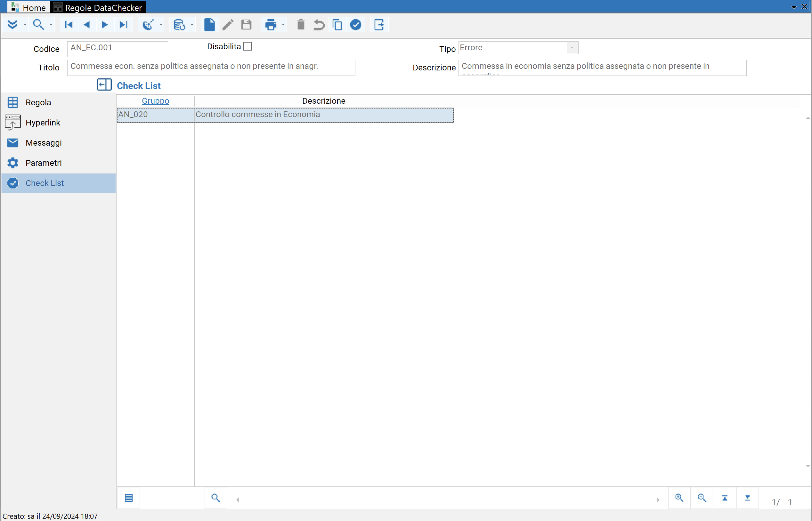Image resolution: width=812 pixels, height=521 pixels.
Task: Toggle the Disabilita checkbox
Action: pyautogui.click(x=248, y=47)
